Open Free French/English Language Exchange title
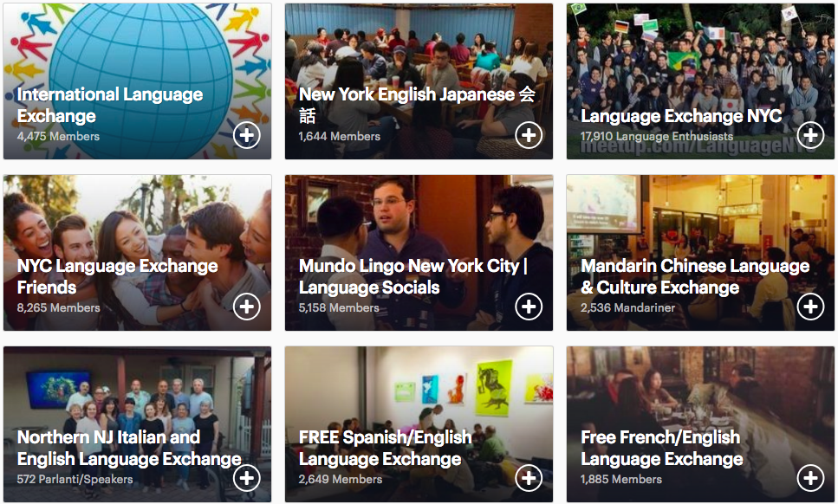The height and width of the screenshot is (504, 838). coord(661,448)
